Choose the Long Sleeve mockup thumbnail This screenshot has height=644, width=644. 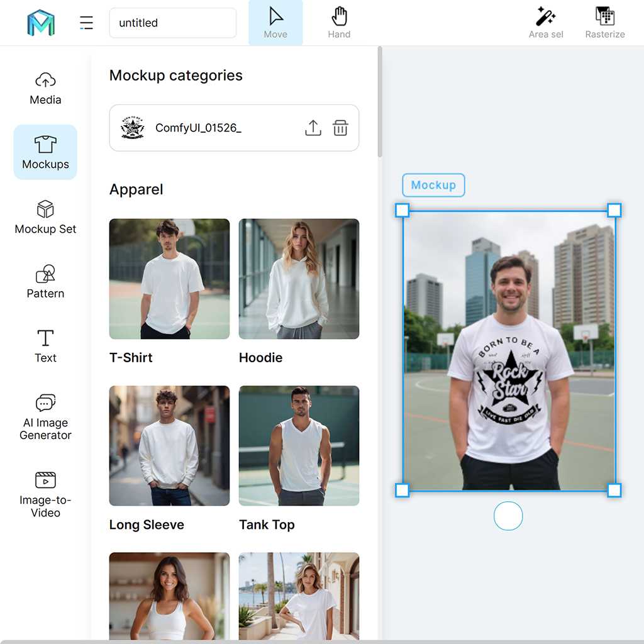point(169,446)
